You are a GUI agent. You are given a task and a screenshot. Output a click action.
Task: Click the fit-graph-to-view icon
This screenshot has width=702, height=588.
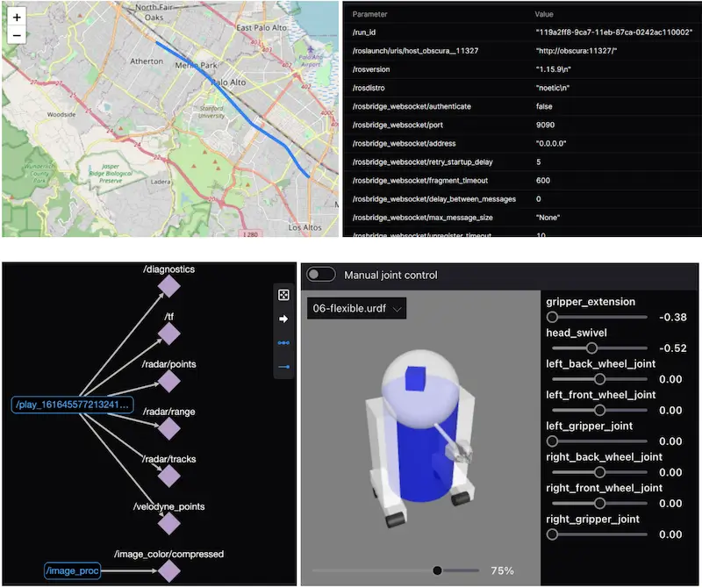tap(283, 296)
